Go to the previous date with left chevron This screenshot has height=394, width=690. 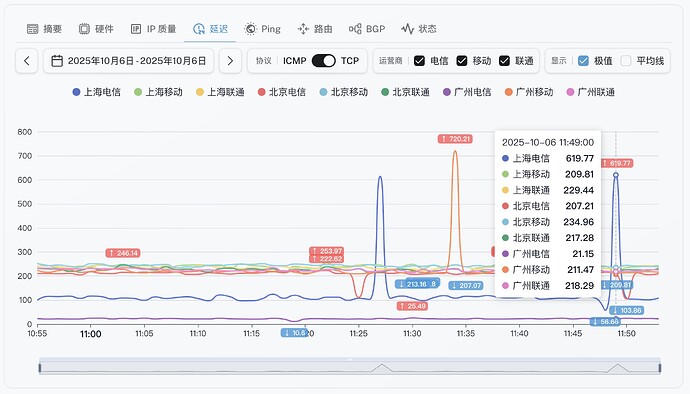pyautogui.click(x=27, y=61)
